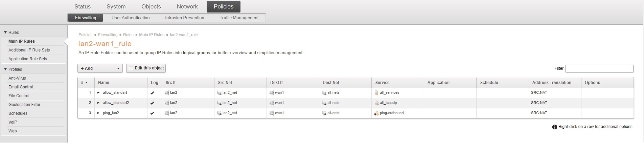Open Geolocation Filter in the sidebar
Screen dimensions: 644x149
(x=24, y=105)
